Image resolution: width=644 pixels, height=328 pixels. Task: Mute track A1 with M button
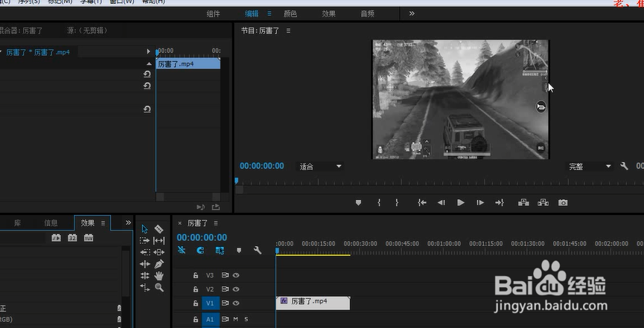(236, 319)
